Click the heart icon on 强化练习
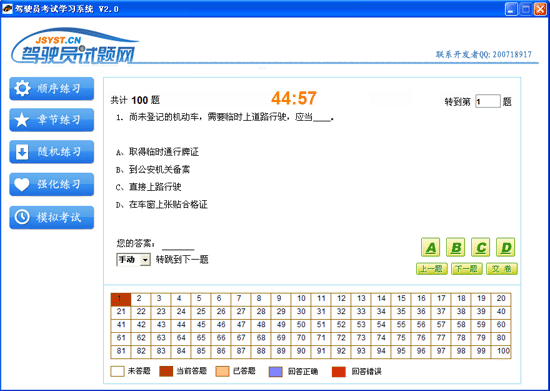Viewport: 550px width, 391px height. point(22,184)
